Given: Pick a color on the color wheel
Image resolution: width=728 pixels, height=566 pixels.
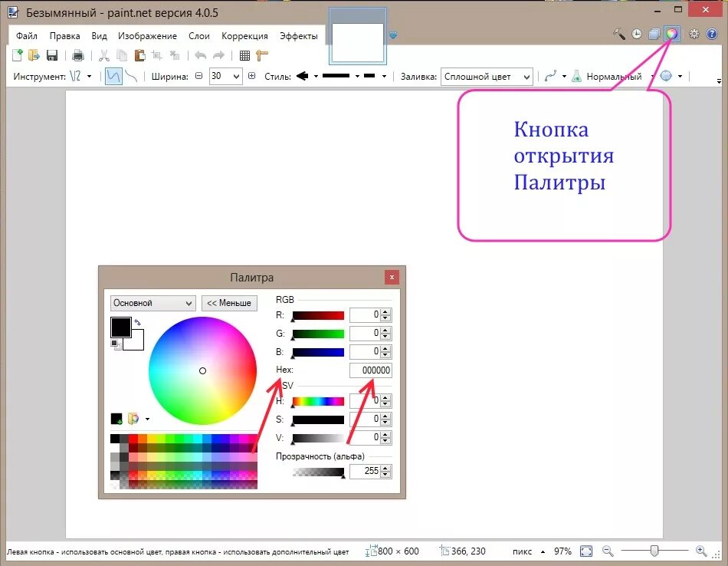Looking at the screenshot, I should [x=202, y=370].
